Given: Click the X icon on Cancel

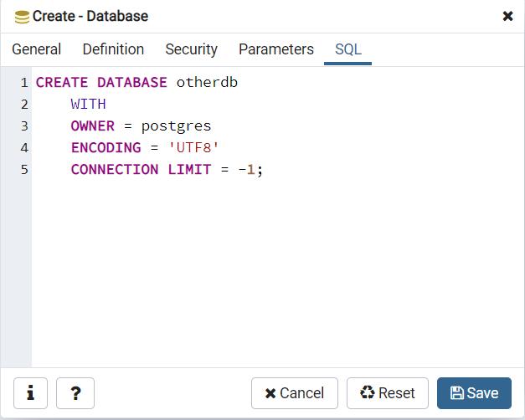Looking at the screenshot, I should pos(270,393).
